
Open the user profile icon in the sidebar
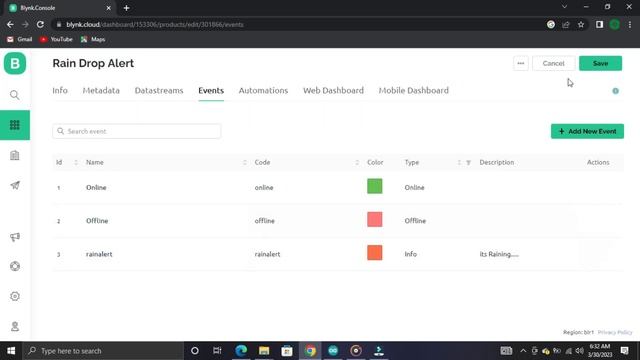click(15, 327)
